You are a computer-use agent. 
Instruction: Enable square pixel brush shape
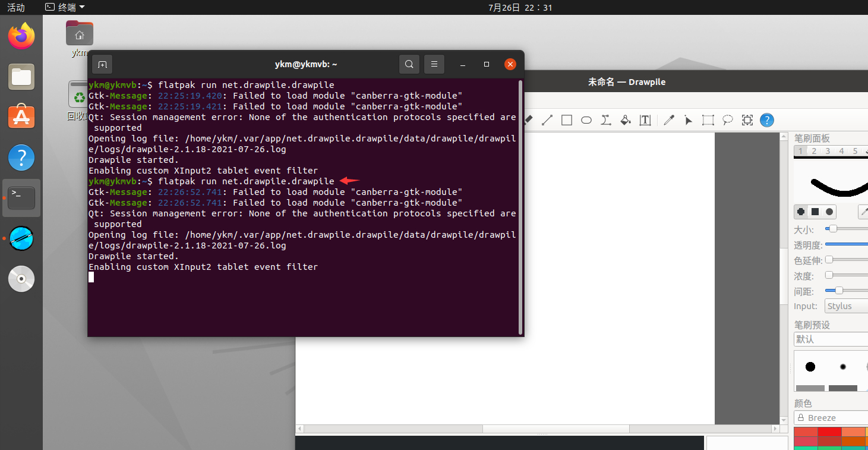pos(815,212)
